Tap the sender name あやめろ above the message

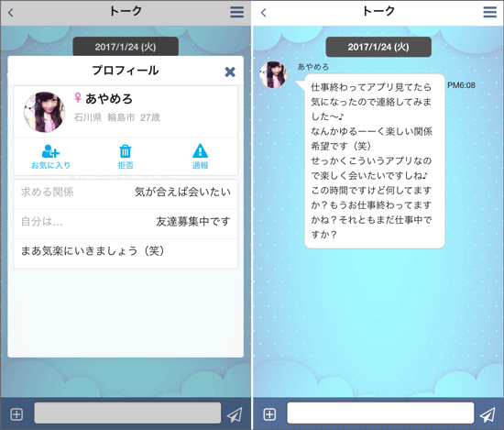[x=313, y=67]
